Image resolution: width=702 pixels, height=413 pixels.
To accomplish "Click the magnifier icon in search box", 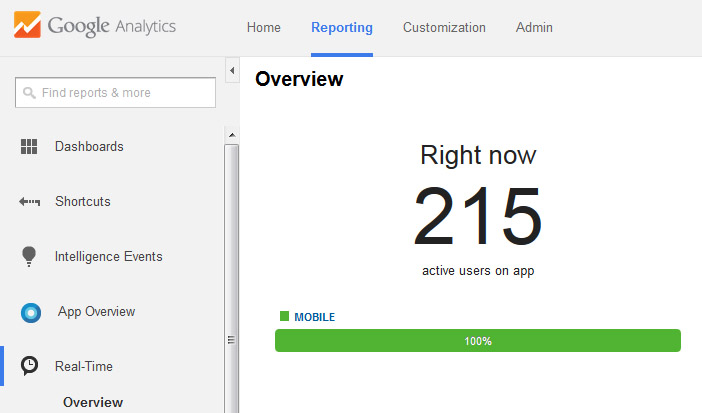I will click(29, 93).
